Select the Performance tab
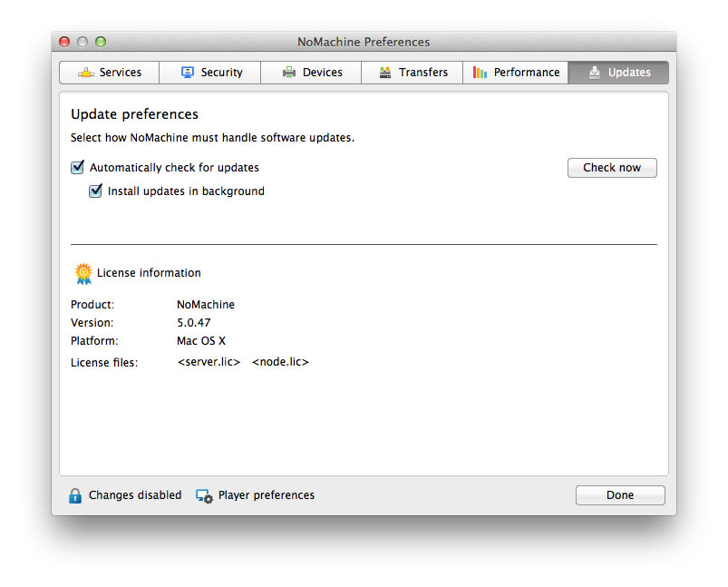728x587 pixels. tap(515, 73)
